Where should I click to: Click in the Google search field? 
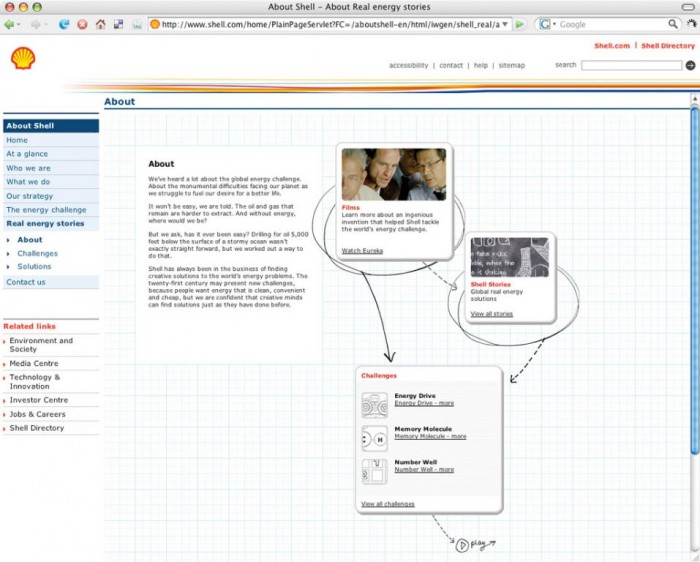coord(609,25)
